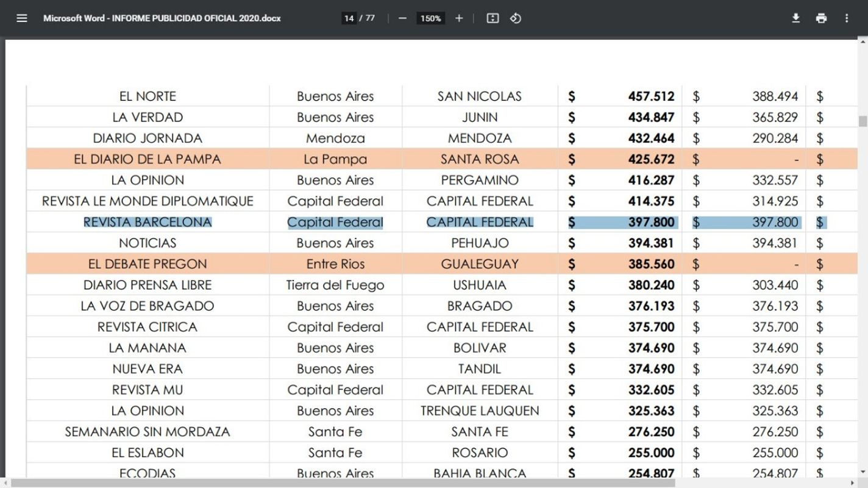The height and width of the screenshot is (488, 868).
Task: Select the PERGAMINO city cell
Action: click(480, 180)
